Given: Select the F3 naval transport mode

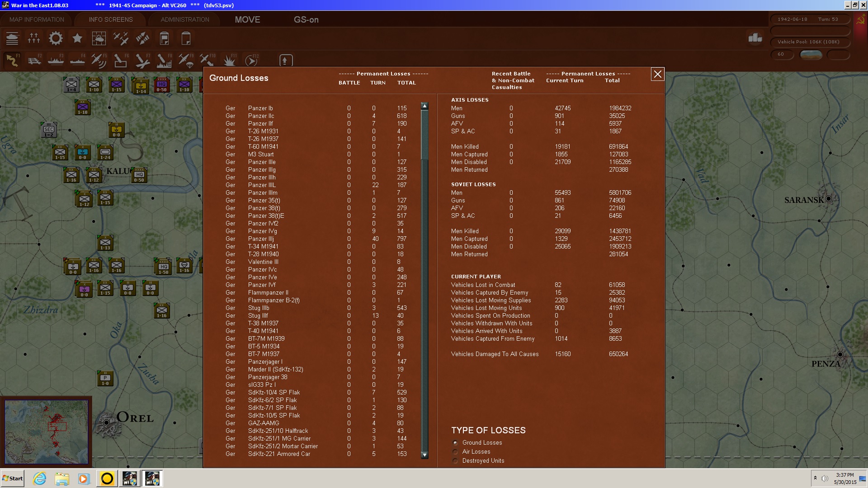Looking at the screenshot, I should (x=56, y=60).
